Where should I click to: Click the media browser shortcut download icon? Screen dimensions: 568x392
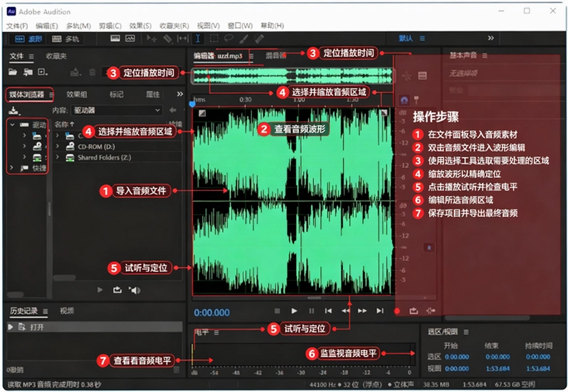click(14, 110)
